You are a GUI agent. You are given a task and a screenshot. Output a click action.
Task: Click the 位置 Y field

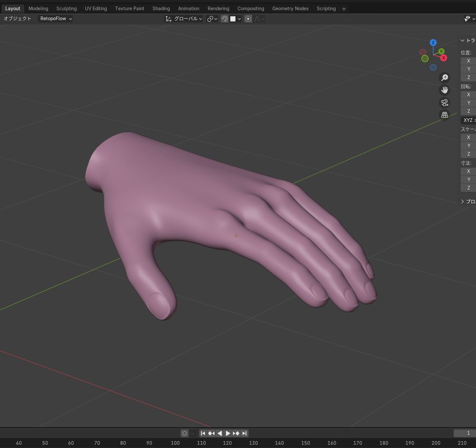point(468,69)
